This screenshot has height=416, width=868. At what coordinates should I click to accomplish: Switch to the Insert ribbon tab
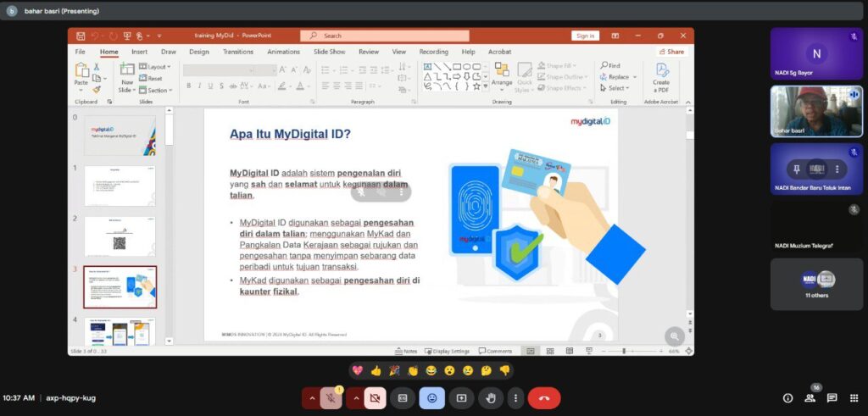pyautogui.click(x=139, y=52)
